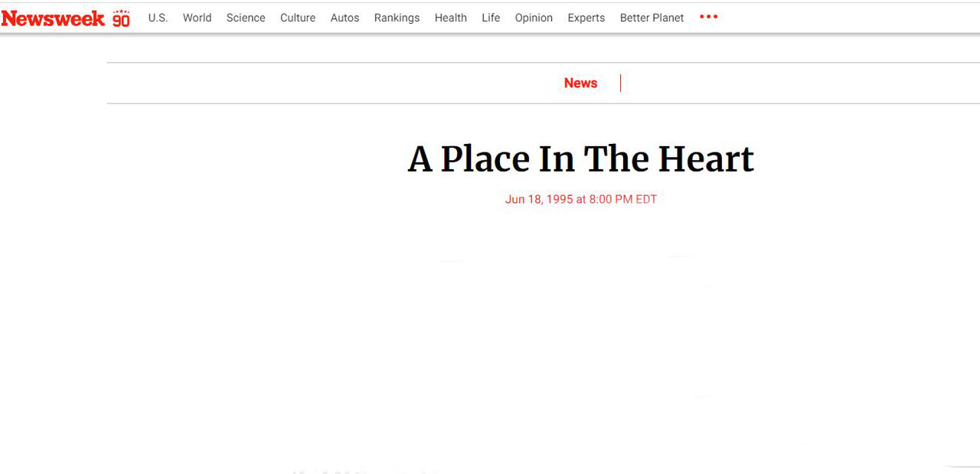Click the Jun 18, 1995 publication date
This screenshot has width=980, height=474.
[x=580, y=199]
